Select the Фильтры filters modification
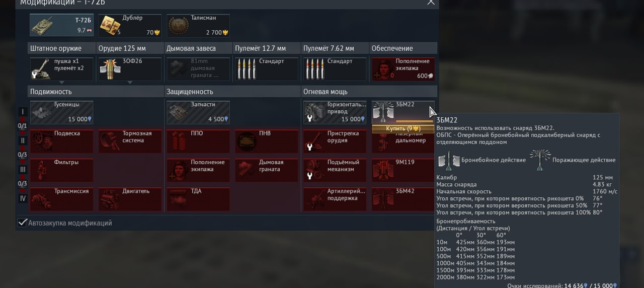Screen dimensions: 644x288 62,170
